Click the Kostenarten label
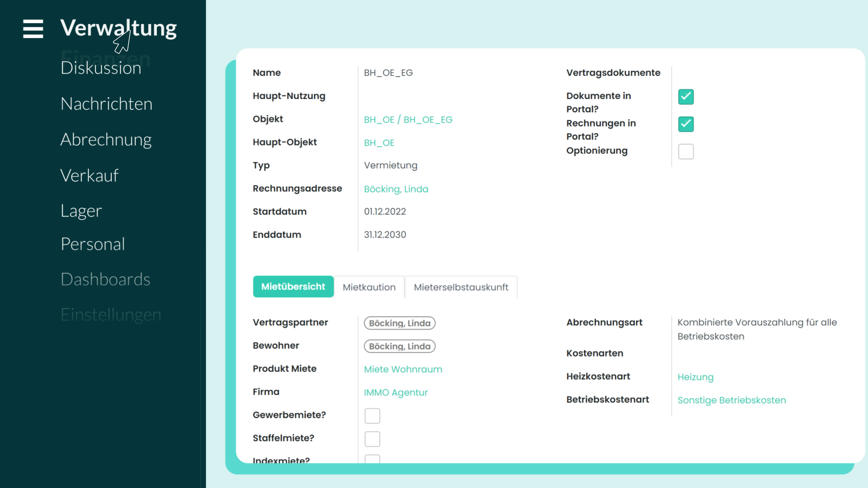The width and height of the screenshot is (868, 488). [595, 353]
